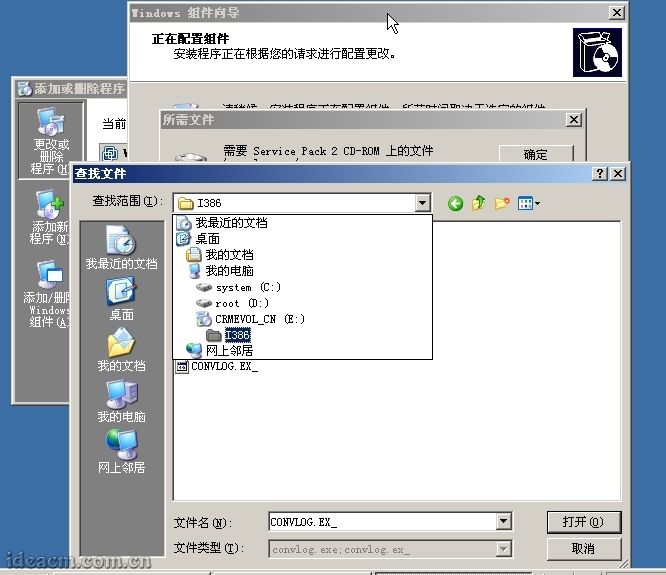The image size is (666, 575).
Task: Open the Views menu icon
Action: (528, 203)
